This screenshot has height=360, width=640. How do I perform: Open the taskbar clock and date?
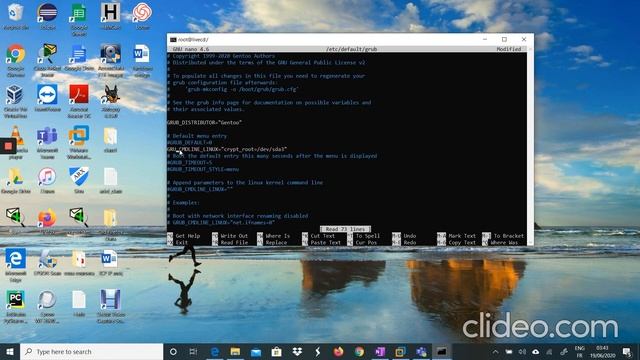pyautogui.click(x=602, y=352)
